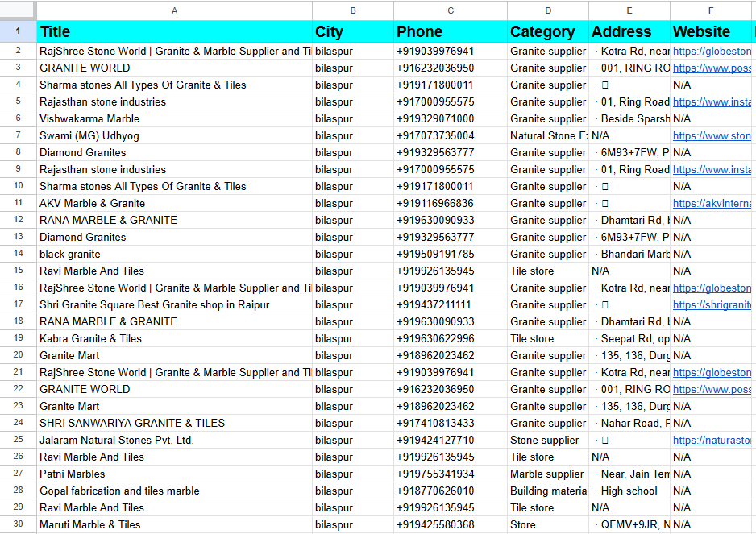Select column B header
Viewport: 756px width, 534px height.
point(353,10)
